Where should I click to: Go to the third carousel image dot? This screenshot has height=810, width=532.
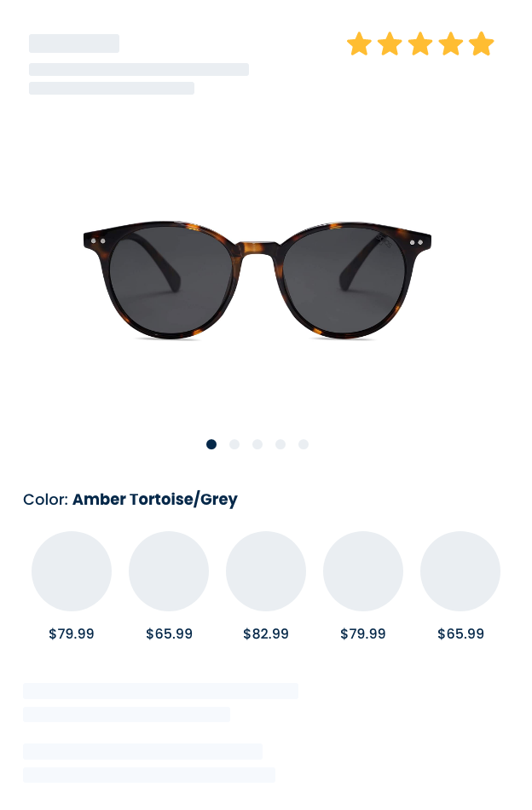pos(257,444)
